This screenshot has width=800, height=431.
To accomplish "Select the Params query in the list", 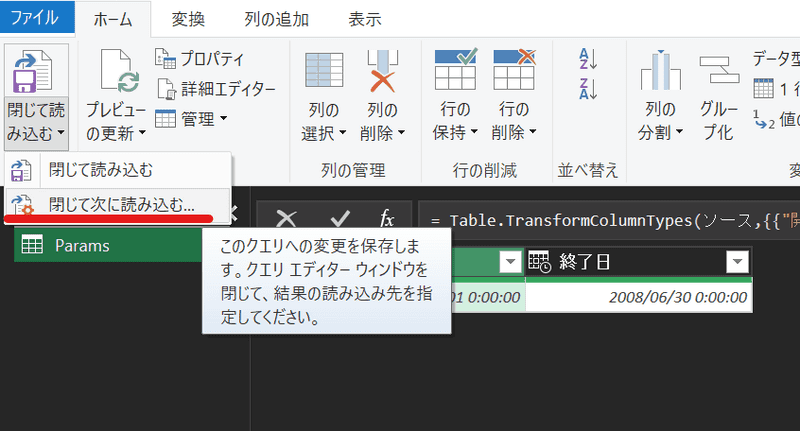I will coord(82,246).
